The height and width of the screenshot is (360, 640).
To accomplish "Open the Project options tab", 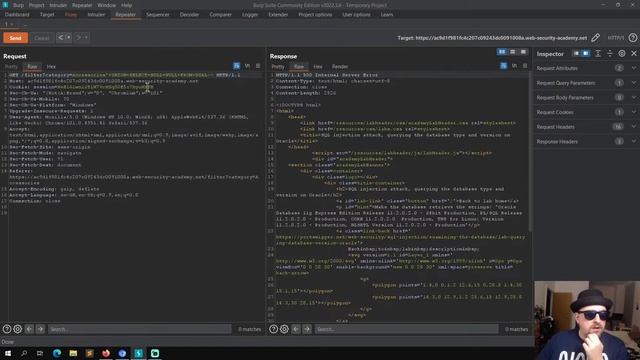I will point(315,15).
